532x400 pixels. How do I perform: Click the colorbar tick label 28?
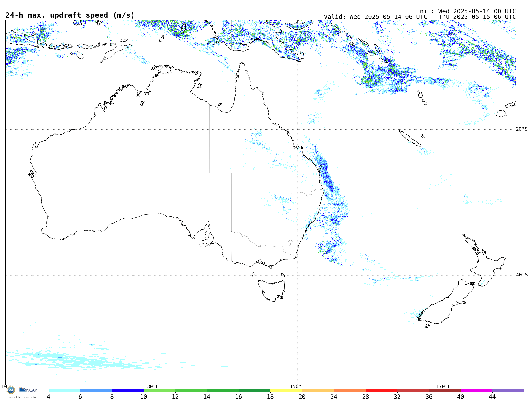[366, 397]
